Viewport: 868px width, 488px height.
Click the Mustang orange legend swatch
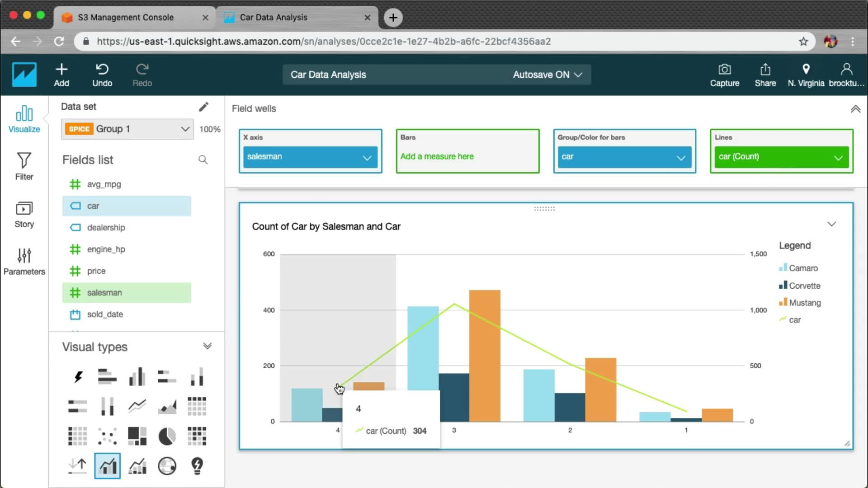click(783, 302)
